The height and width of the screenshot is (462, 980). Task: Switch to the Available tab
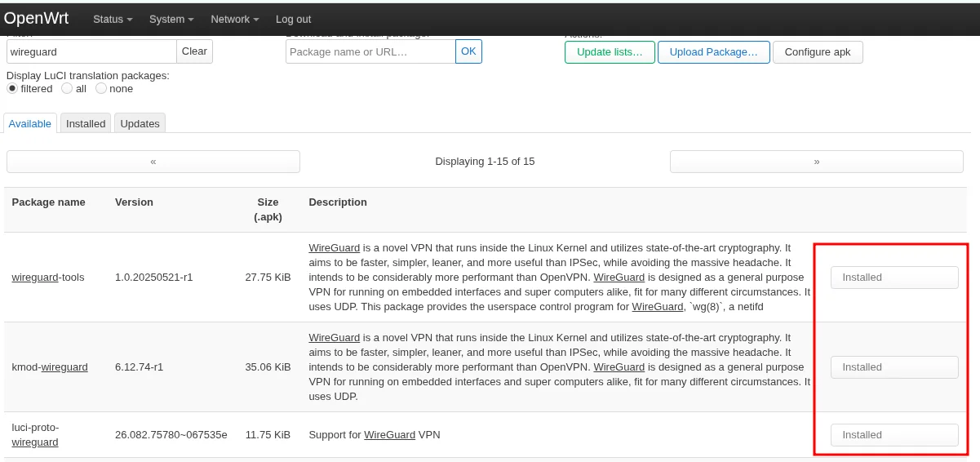click(30, 123)
